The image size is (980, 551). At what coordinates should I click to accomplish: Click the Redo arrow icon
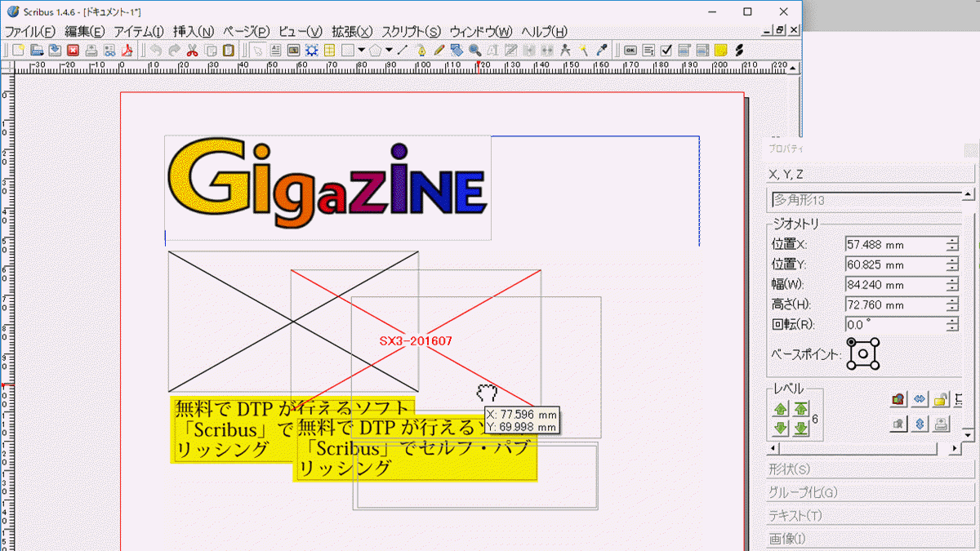click(175, 50)
